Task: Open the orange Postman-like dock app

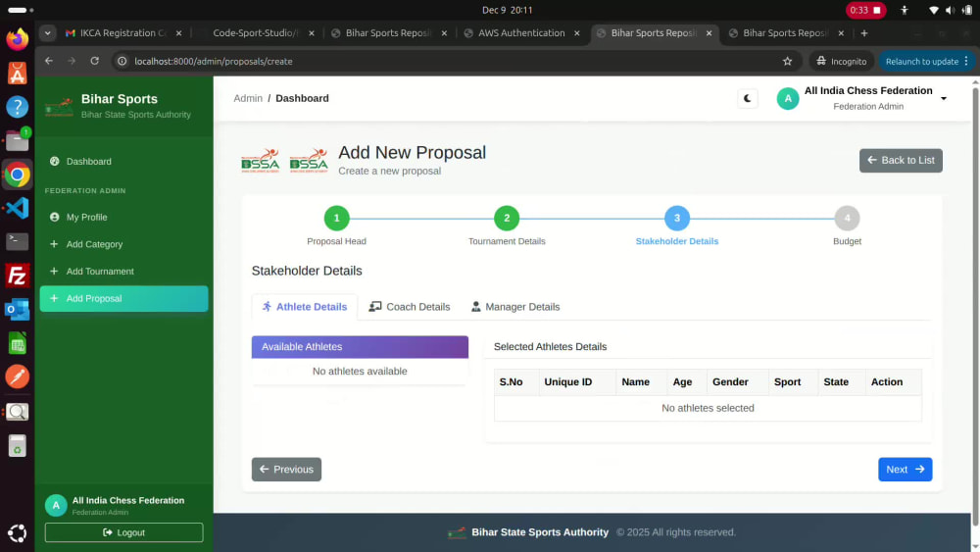Action: pyautogui.click(x=18, y=376)
